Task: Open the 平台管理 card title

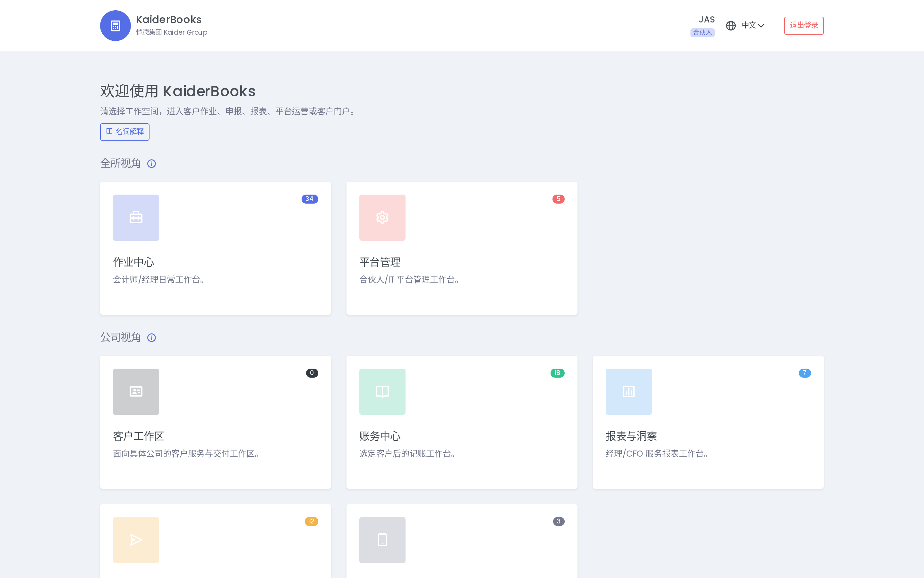Action: click(380, 262)
